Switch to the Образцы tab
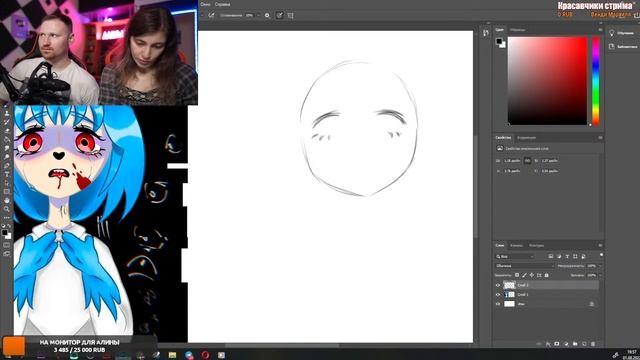The image size is (640, 360). click(x=518, y=30)
